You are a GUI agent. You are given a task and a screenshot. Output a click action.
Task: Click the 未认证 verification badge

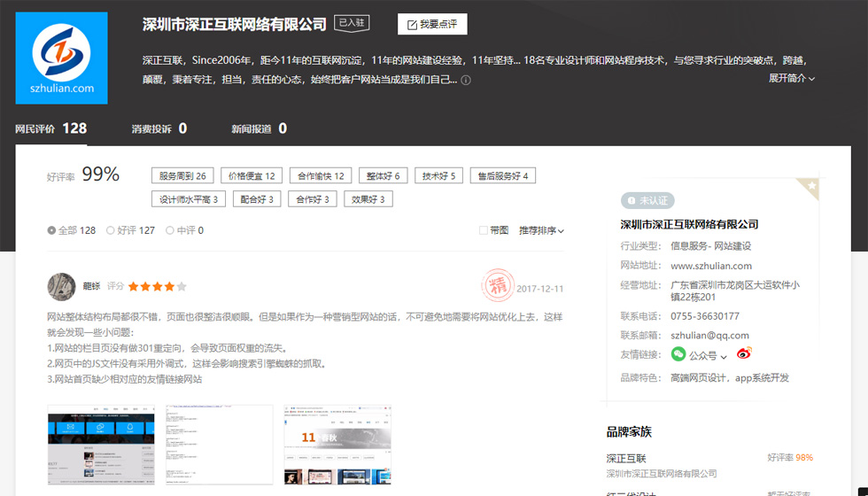(647, 200)
